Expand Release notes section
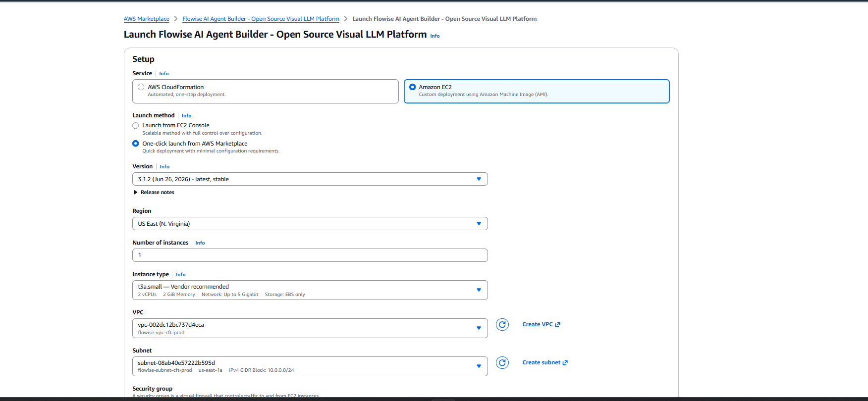 [154, 193]
